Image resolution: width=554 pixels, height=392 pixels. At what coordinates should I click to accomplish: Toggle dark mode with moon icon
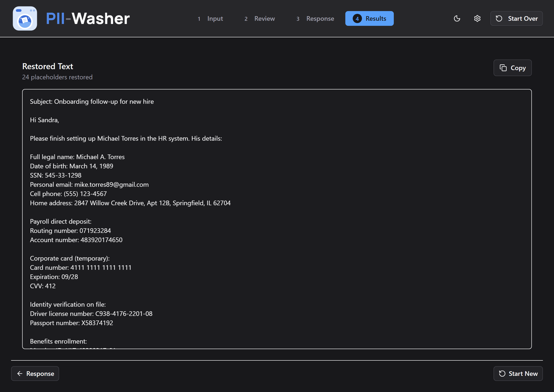(x=457, y=18)
